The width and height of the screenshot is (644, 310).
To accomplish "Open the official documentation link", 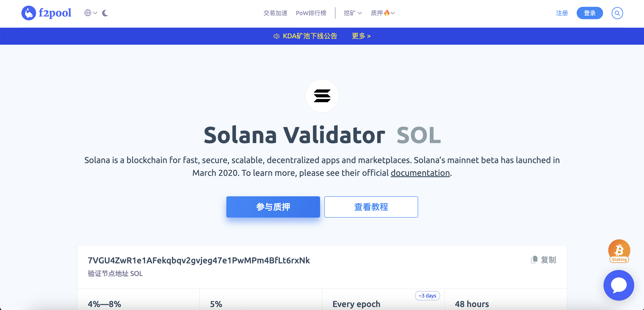I will (420, 173).
